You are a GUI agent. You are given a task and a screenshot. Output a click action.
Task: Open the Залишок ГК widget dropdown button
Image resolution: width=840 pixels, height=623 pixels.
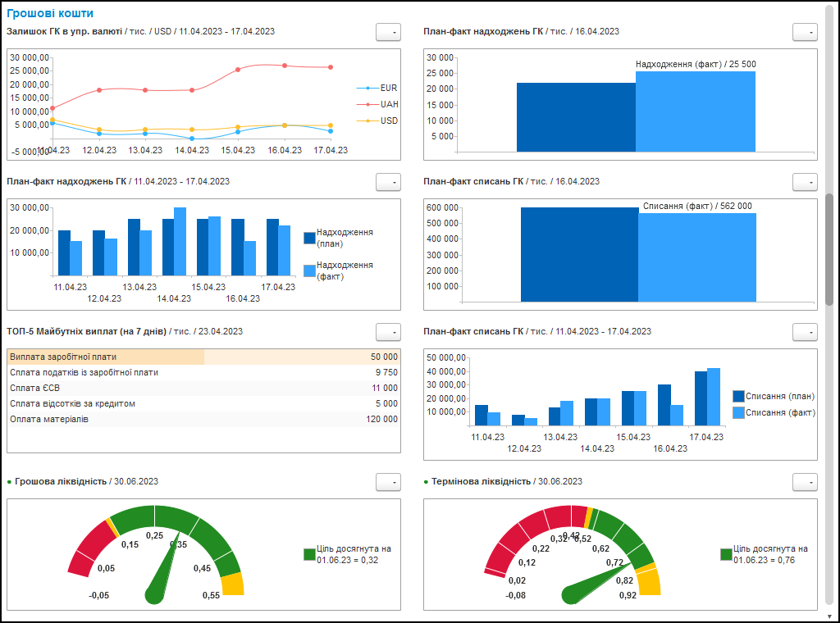point(388,31)
